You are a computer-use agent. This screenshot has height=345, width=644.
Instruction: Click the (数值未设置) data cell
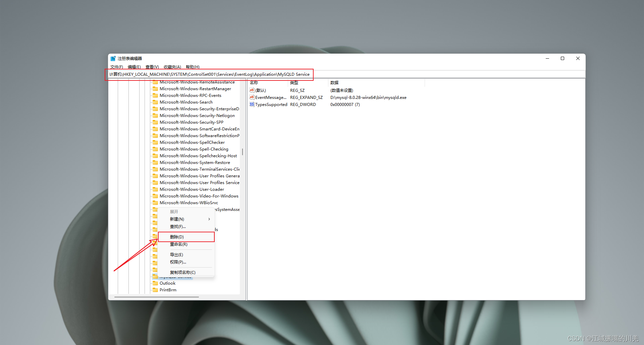341,91
